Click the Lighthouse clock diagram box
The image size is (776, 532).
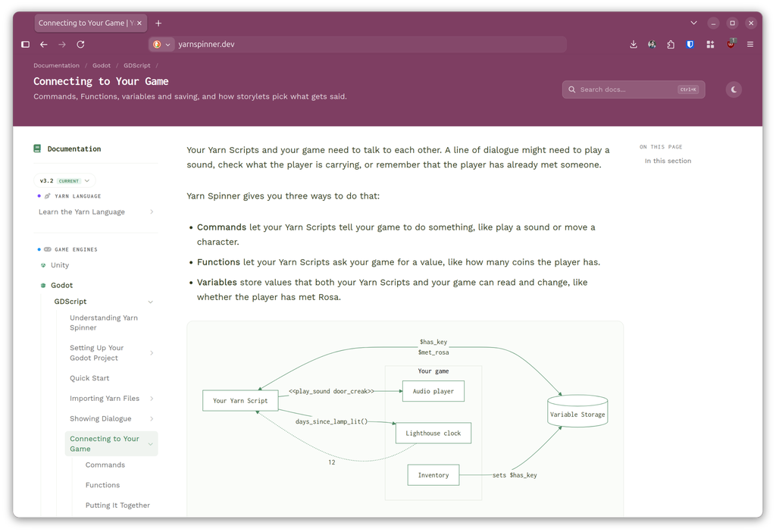coord(433,433)
